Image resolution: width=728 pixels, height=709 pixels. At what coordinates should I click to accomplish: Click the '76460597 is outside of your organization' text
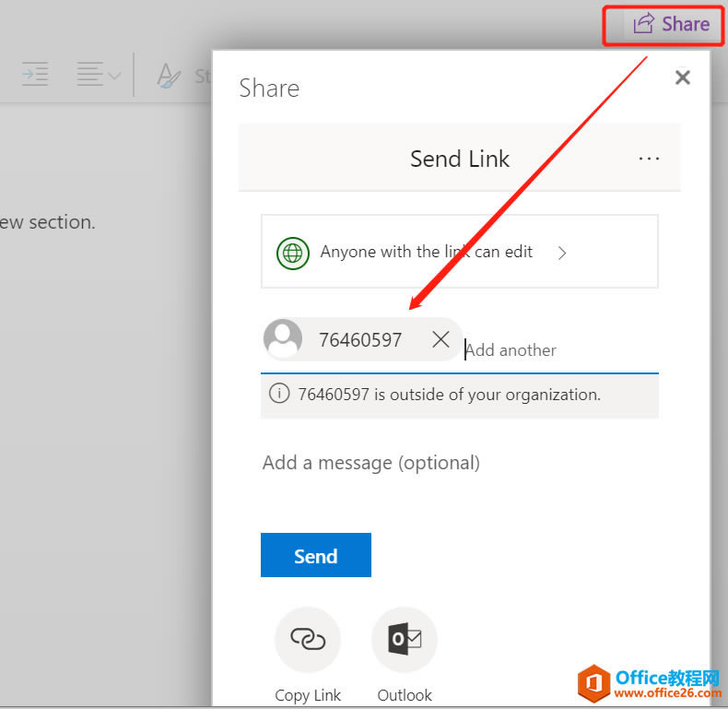(449, 395)
